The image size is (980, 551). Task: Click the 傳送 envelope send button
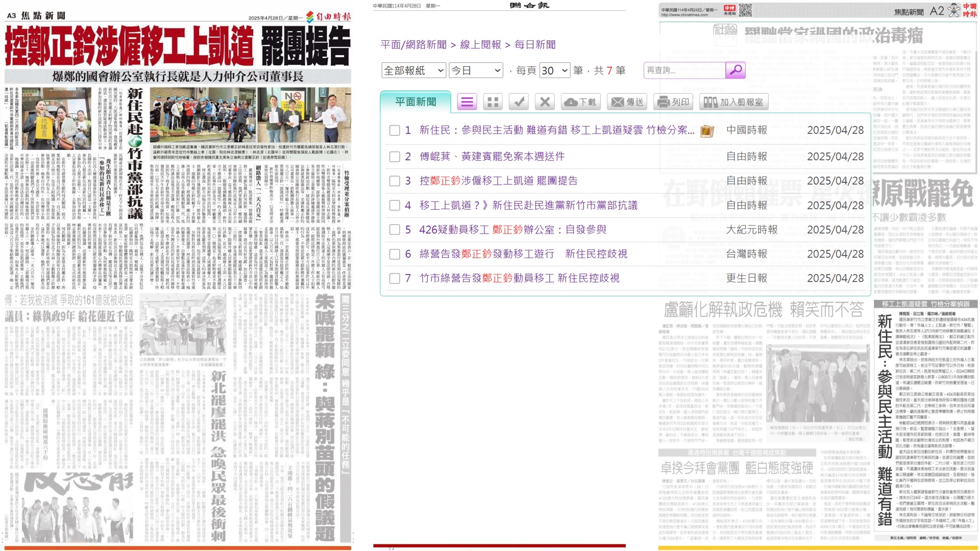coord(627,102)
